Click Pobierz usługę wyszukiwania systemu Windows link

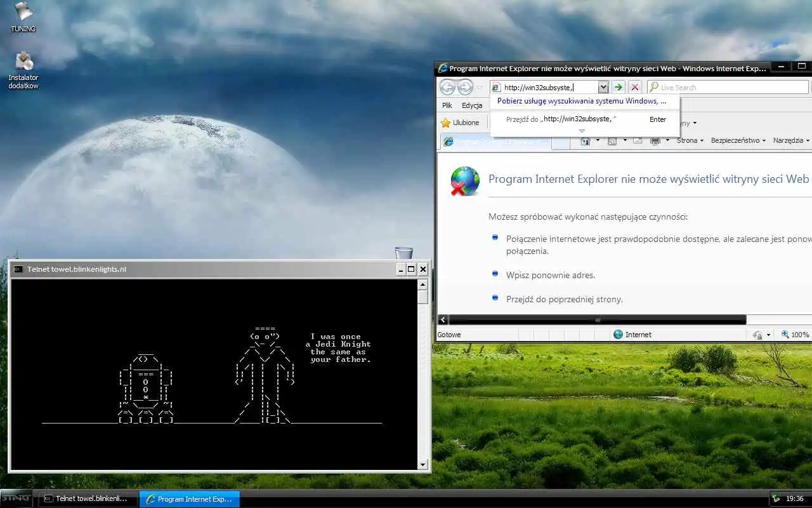(x=582, y=101)
